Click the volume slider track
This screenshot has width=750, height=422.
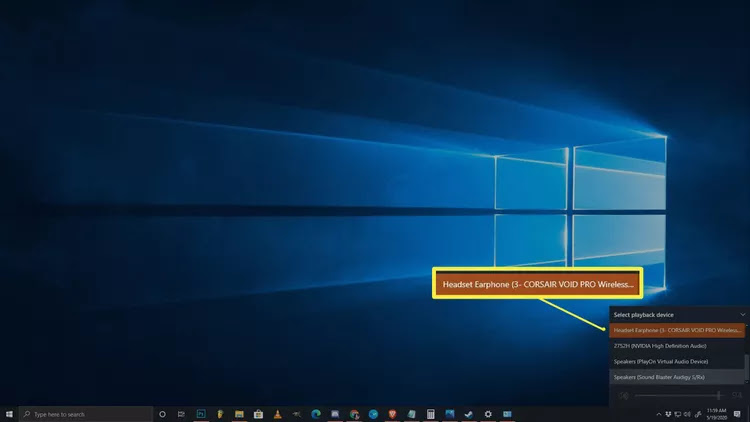coord(678,395)
